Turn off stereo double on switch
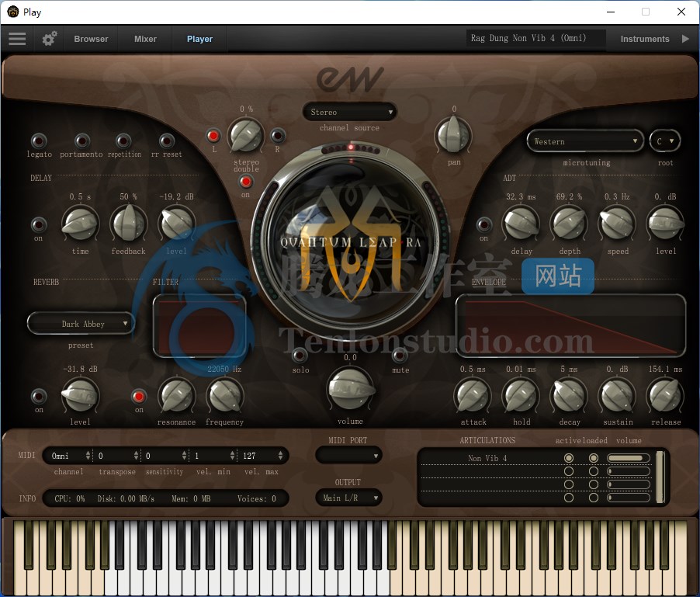Screen dimensions: 700x597 coord(245,182)
